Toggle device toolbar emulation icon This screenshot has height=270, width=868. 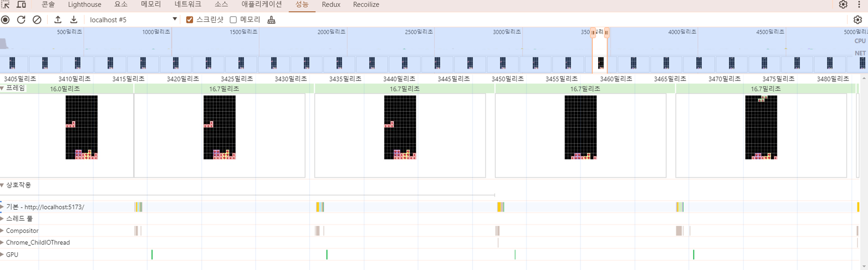tap(21, 4)
